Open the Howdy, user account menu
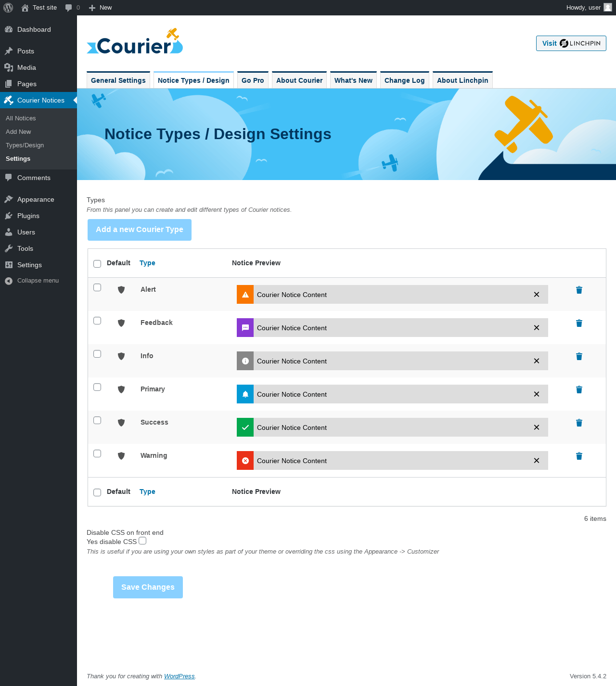This screenshot has height=686, width=616. 589,8
